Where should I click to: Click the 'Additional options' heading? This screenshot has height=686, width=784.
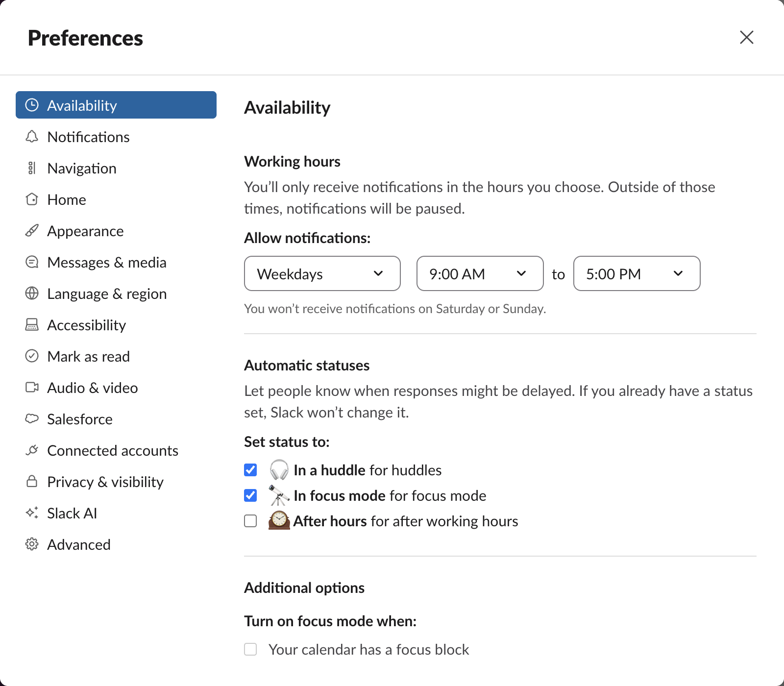(x=304, y=588)
